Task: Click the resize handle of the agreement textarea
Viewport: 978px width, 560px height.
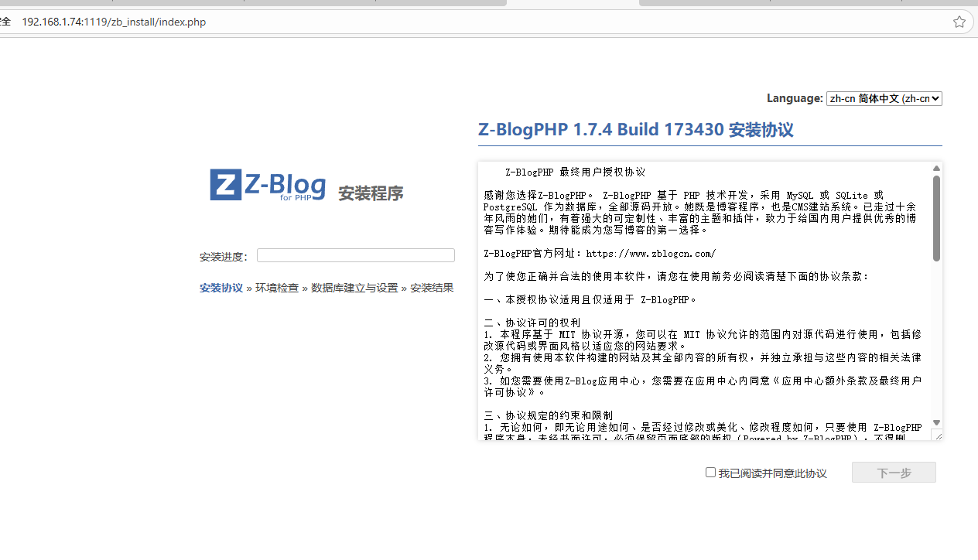Action: 937,435
